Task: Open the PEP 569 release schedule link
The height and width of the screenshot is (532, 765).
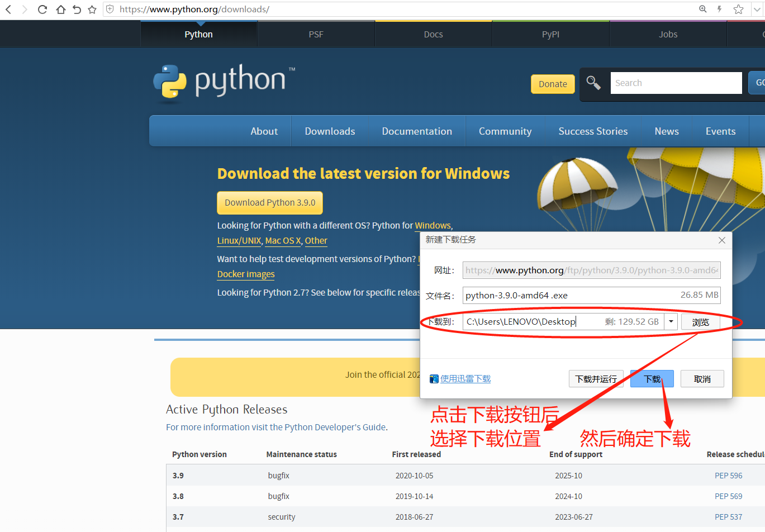Action: tap(729, 496)
